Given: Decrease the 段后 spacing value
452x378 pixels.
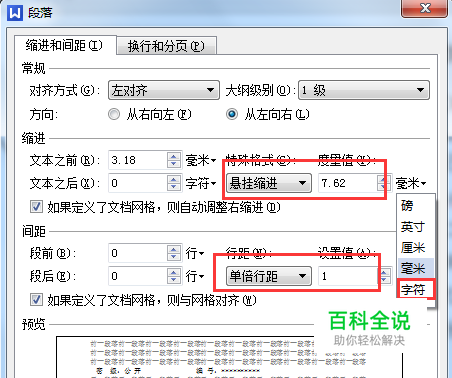Looking at the screenshot, I should pyautogui.click(x=173, y=280).
